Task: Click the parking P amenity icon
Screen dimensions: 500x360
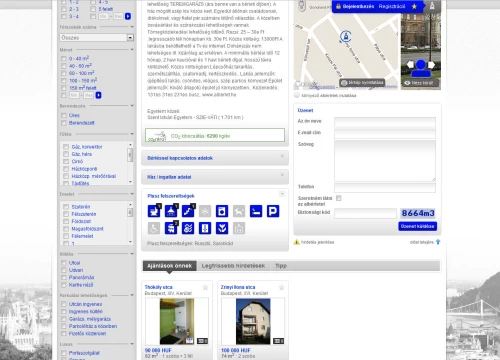Action: click(273, 211)
